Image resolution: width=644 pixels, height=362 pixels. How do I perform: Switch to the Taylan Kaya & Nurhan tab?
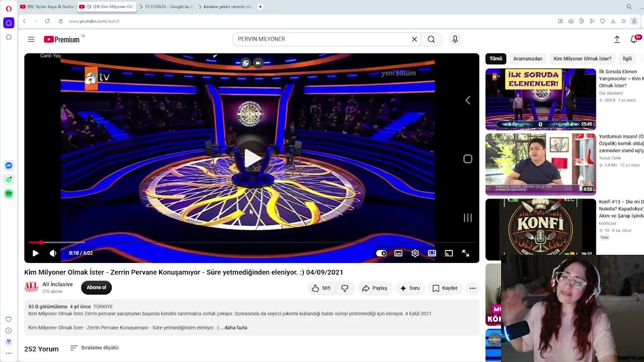[x=47, y=7]
